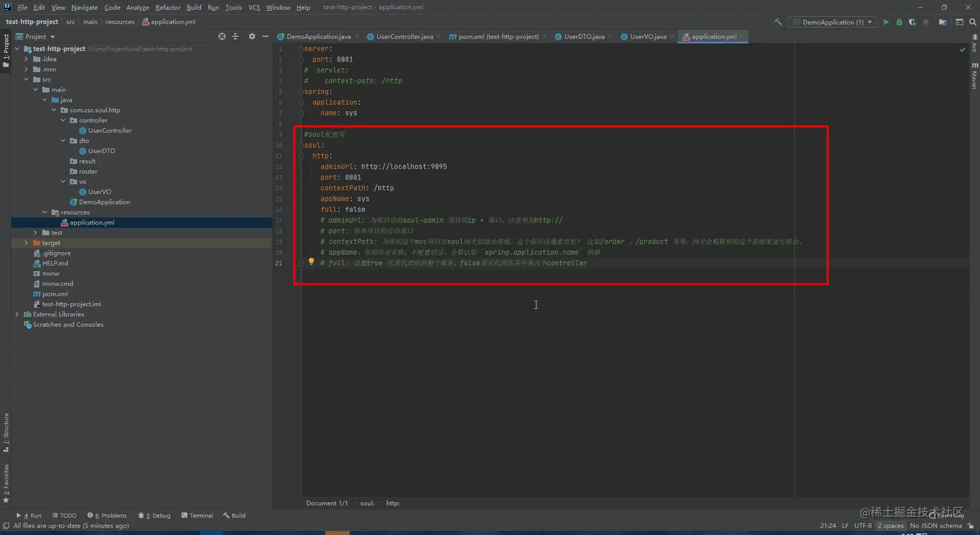This screenshot has width=980, height=535.
Task: Open Terminal tool window
Action: point(197,516)
